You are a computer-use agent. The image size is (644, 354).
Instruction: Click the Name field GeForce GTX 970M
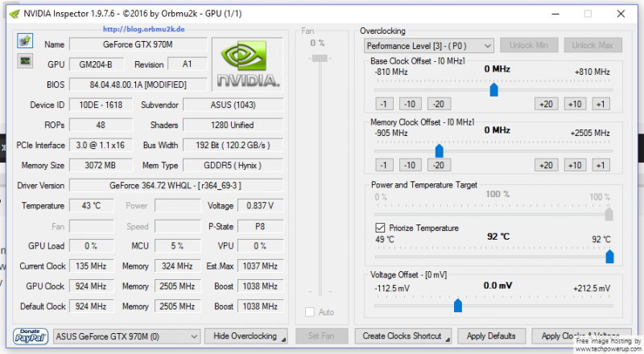coord(138,44)
